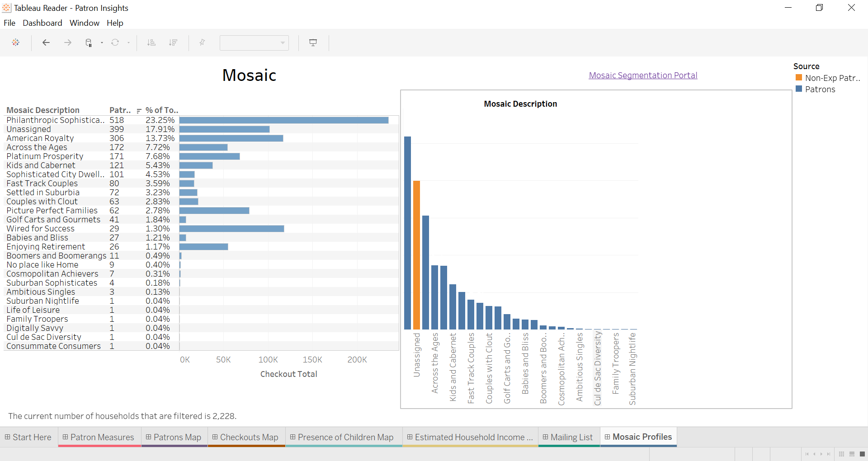Switch to the Checkouts Map tab
868x461 pixels.
pos(246,437)
